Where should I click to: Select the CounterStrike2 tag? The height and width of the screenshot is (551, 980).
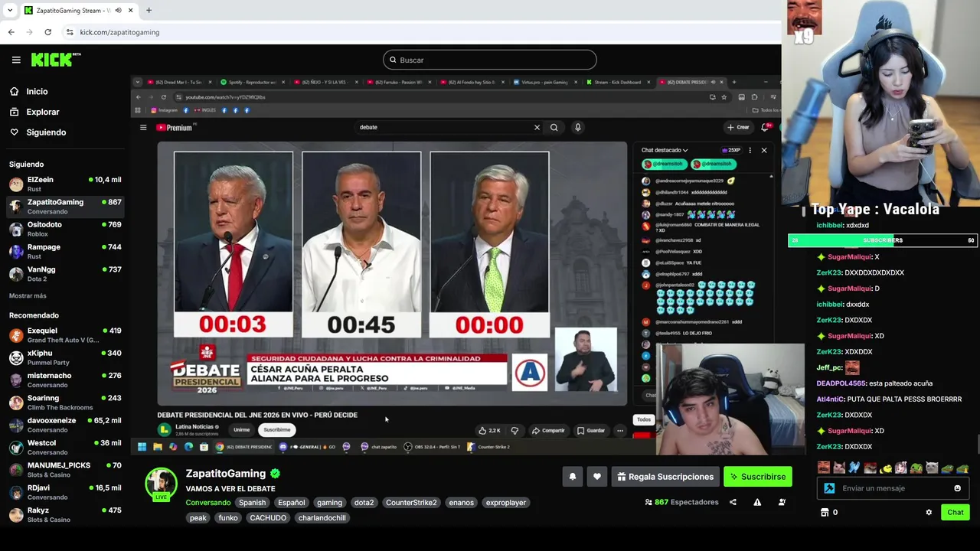(411, 503)
